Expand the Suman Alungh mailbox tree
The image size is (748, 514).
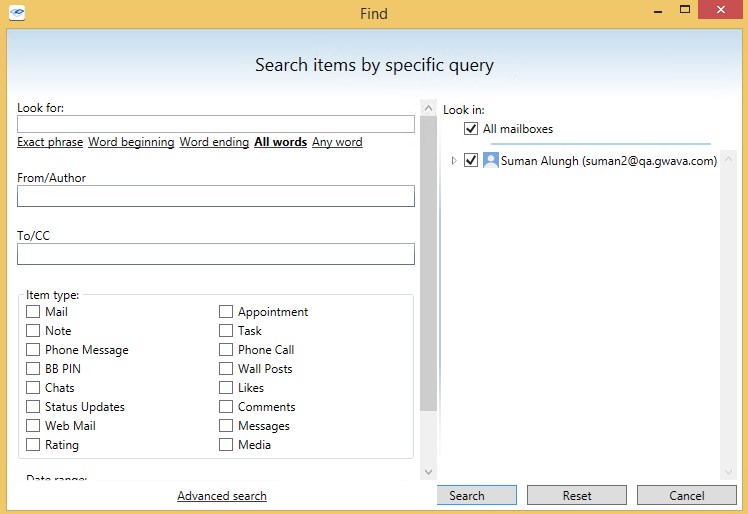pos(453,161)
